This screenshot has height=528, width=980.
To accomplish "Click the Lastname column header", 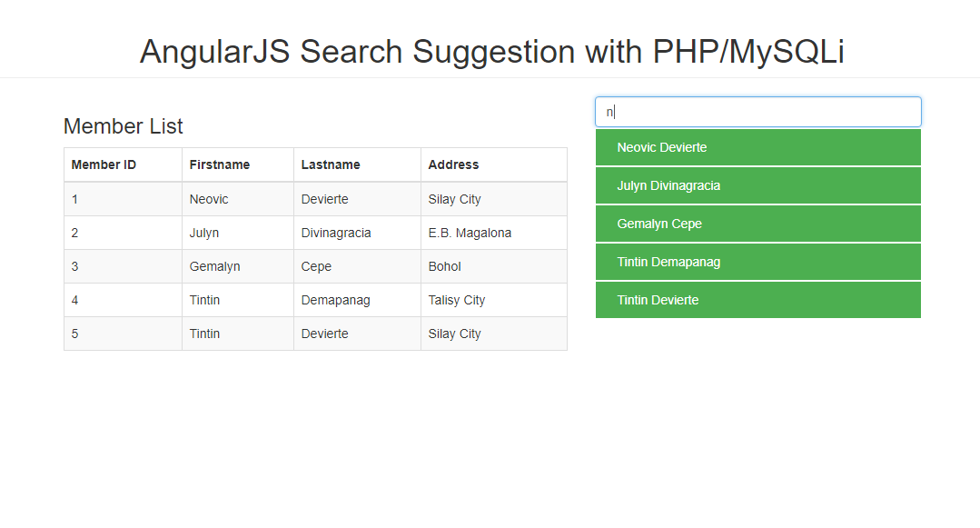I will [x=358, y=165].
